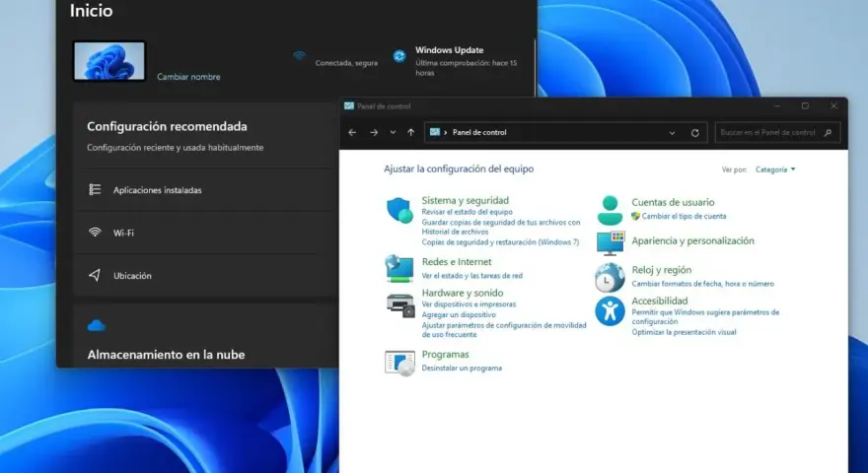
Task: Click Ver dispositivos e impresoras
Action: 469,304
